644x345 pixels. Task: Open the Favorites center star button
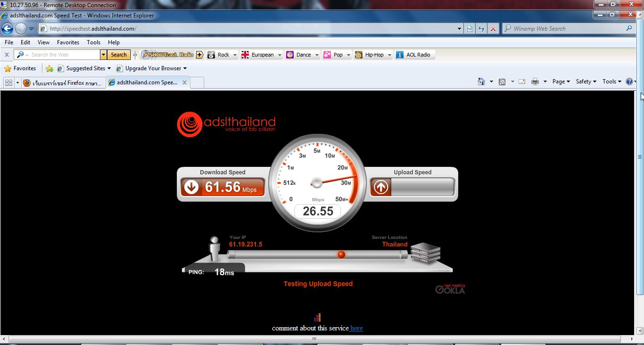(x=20, y=68)
